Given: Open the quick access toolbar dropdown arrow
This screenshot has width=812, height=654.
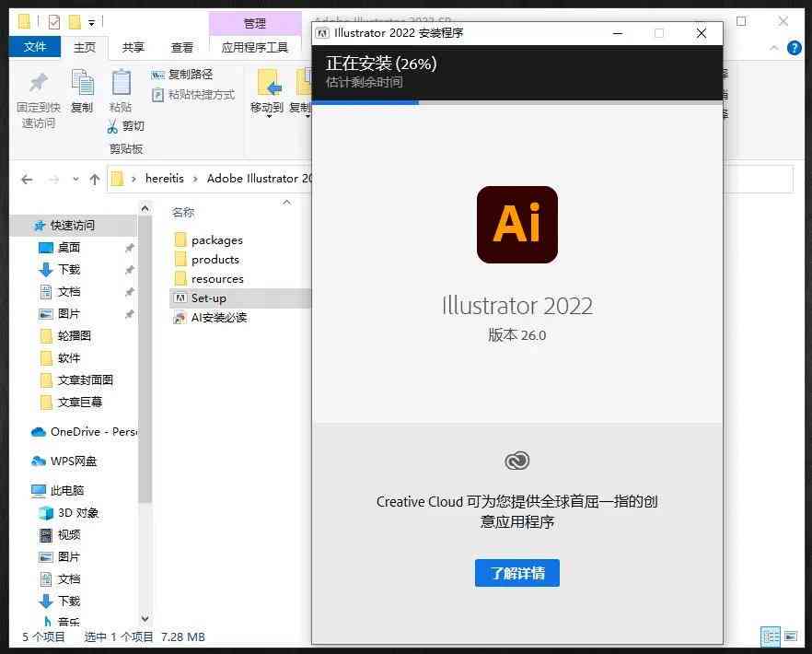Looking at the screenshot, I should (x=92, y=23).
